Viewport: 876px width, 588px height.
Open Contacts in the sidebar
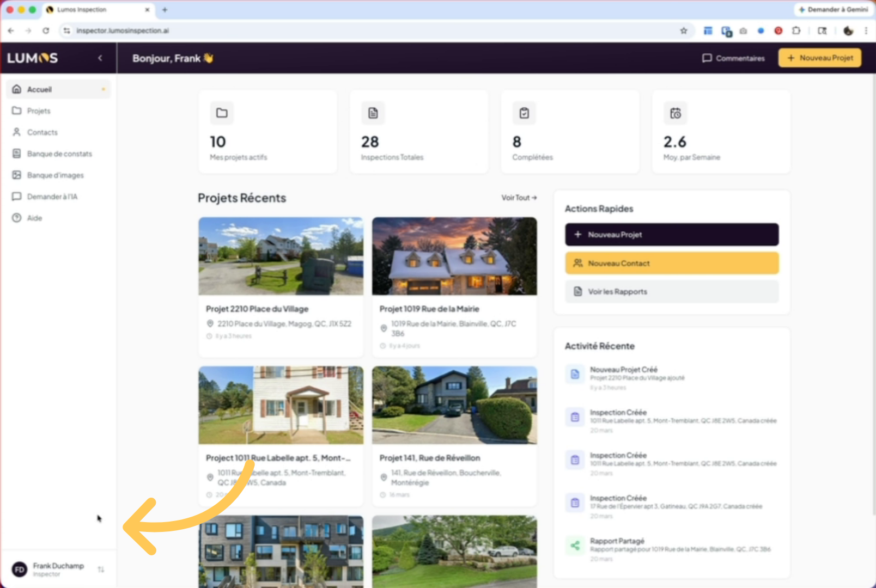click(58, 132)
